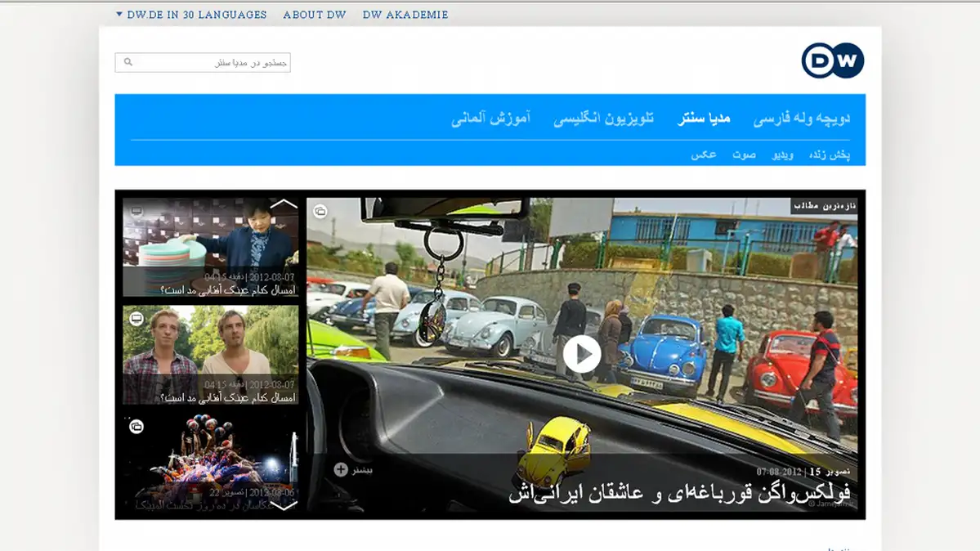Open the About DW link

click(315, 15)
